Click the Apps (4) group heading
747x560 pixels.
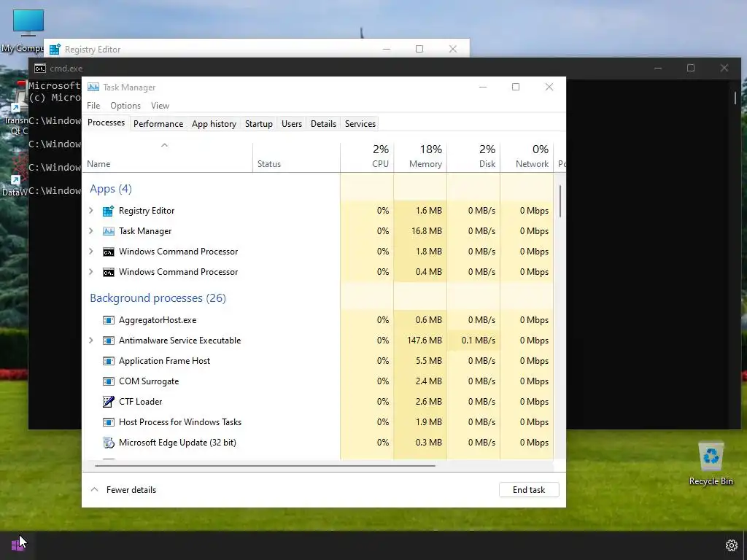pos(111,189)
